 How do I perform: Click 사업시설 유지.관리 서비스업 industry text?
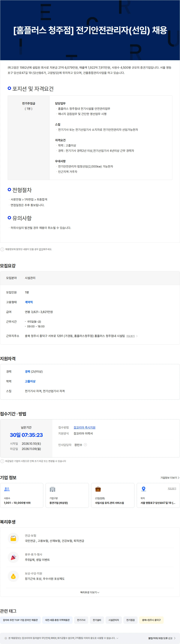pyautogui.click(x=109, y=503)
